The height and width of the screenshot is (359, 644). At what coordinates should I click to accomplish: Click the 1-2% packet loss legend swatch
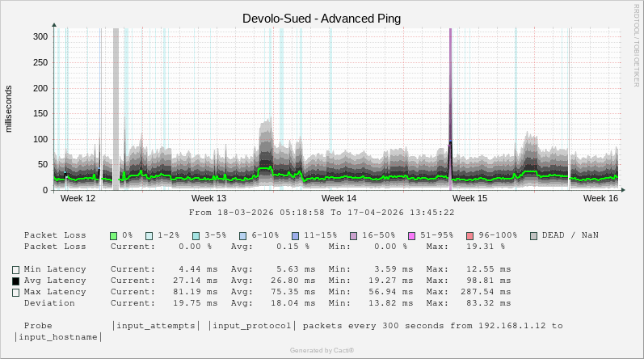[149, 235]
